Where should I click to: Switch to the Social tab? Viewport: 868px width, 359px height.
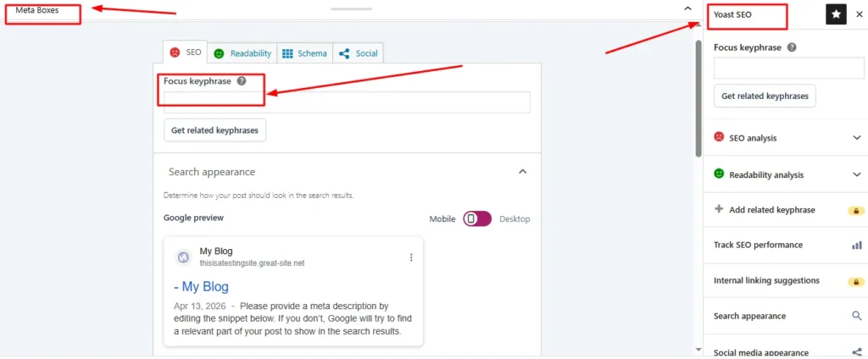click(x=359, y=53)
